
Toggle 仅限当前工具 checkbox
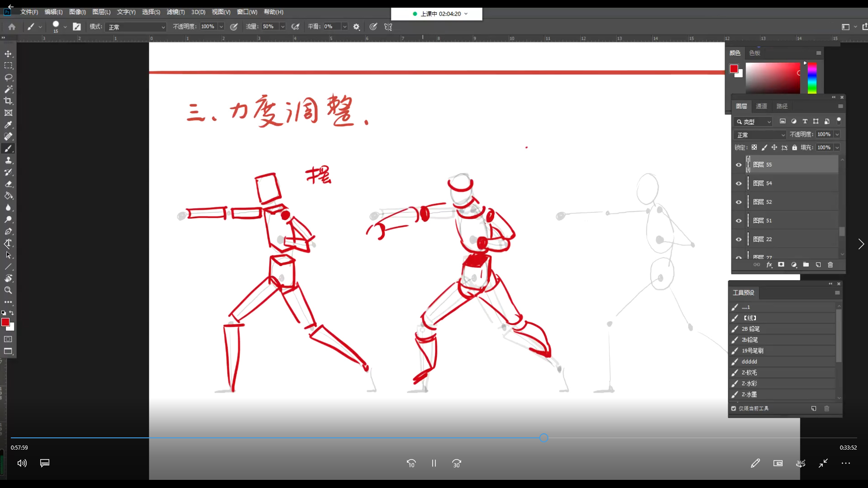[734, 408]
